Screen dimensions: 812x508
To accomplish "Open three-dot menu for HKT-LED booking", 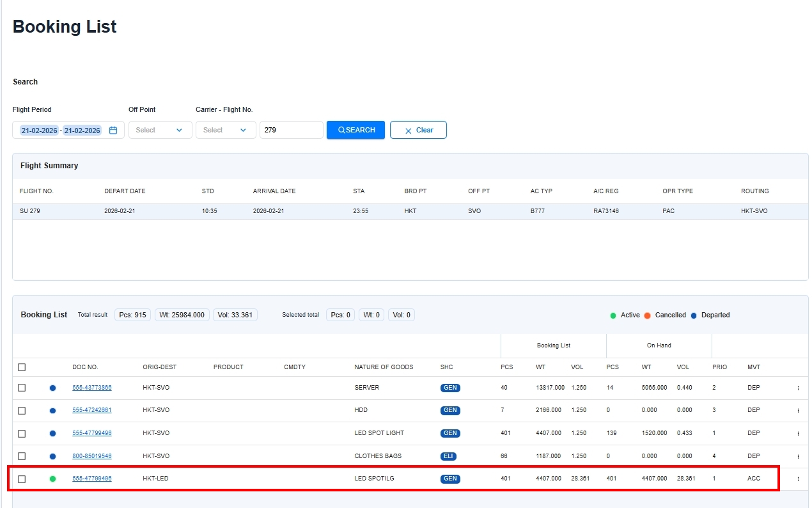I will [798, 479].
